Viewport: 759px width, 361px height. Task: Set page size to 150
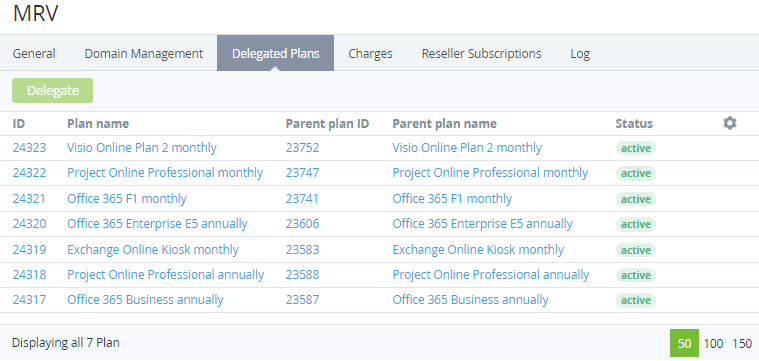[742, 344]
